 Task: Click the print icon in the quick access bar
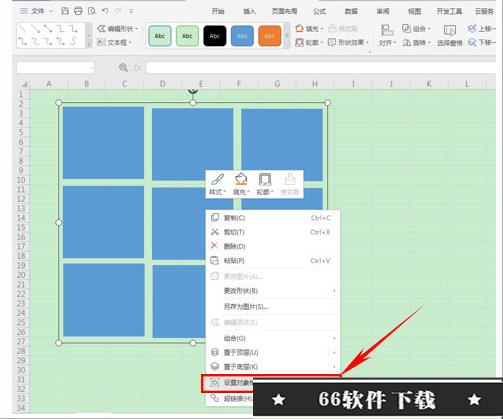click(x=78, y=11)
